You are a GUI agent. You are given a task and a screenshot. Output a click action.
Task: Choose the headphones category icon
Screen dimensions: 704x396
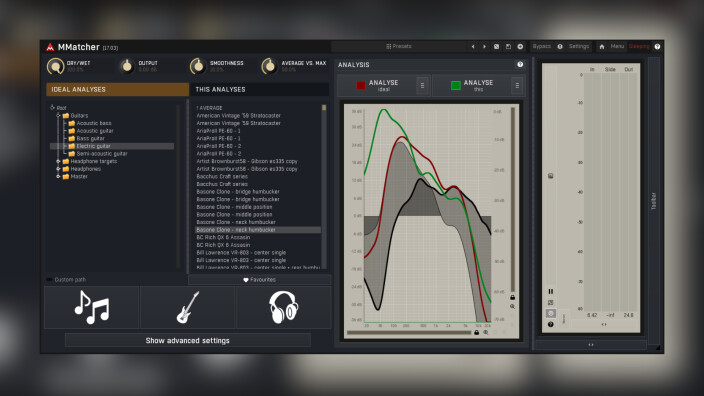pyautogui.click(x=283, y=308)
